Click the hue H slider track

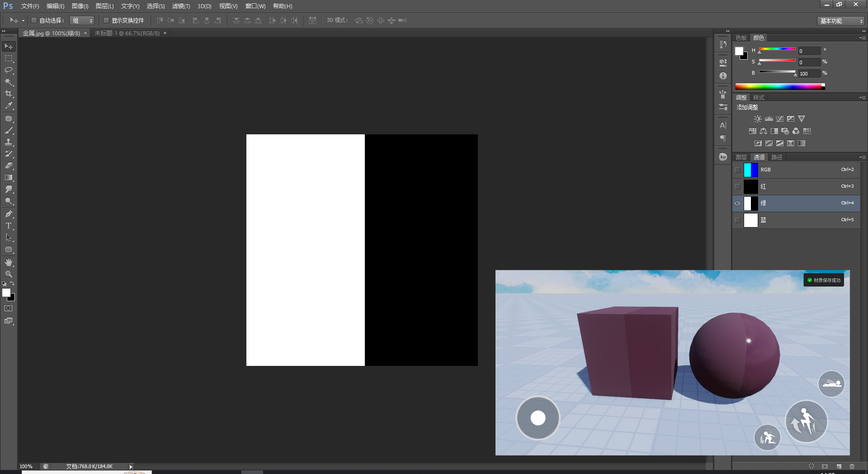coord(777,49)
